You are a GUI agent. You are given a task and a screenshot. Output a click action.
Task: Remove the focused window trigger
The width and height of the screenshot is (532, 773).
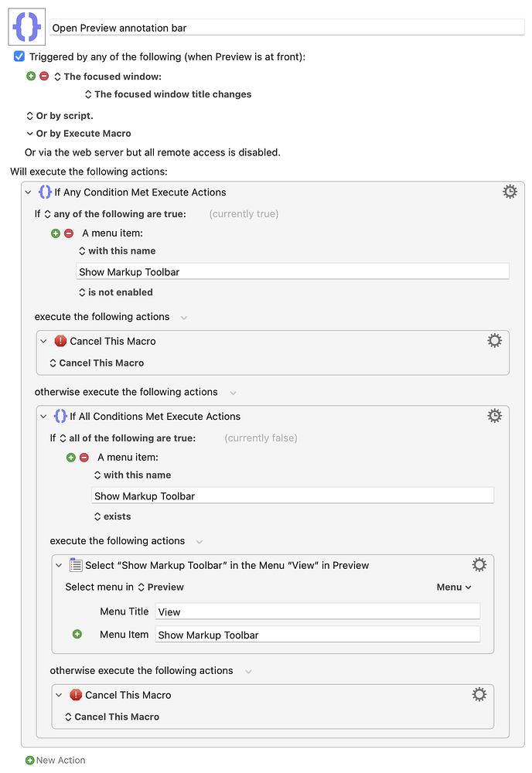click(44, 76)
